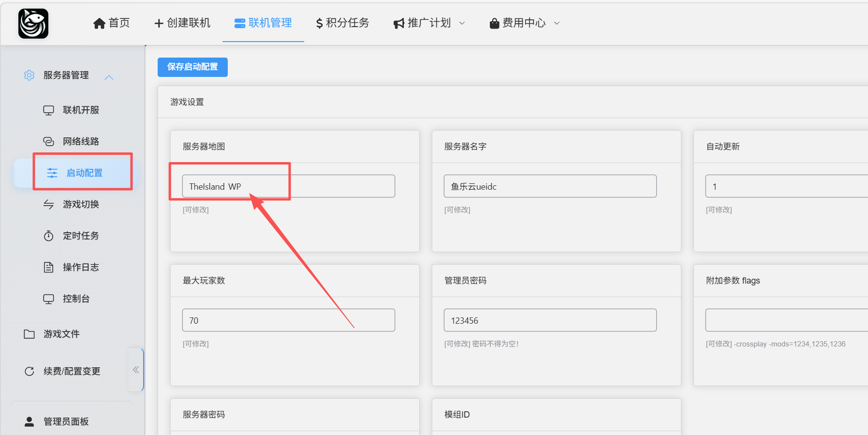This screenshot has height=435, width=868.
Task: Click the 网络线路 link icon
Action: pos(49,141)
